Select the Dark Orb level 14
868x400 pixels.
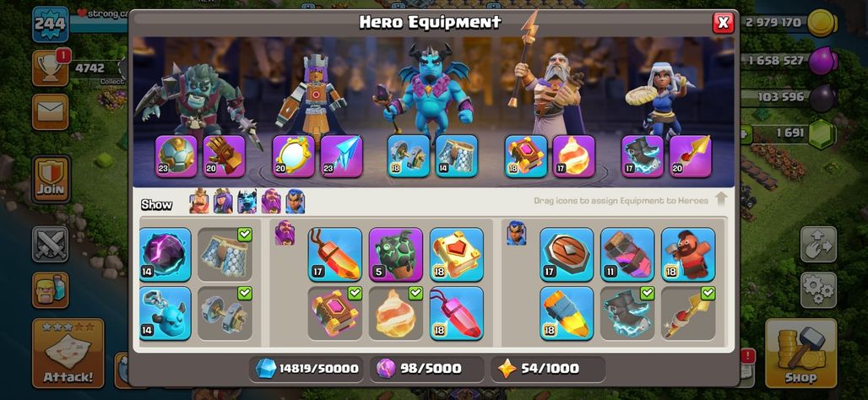[x=165, y=255]
